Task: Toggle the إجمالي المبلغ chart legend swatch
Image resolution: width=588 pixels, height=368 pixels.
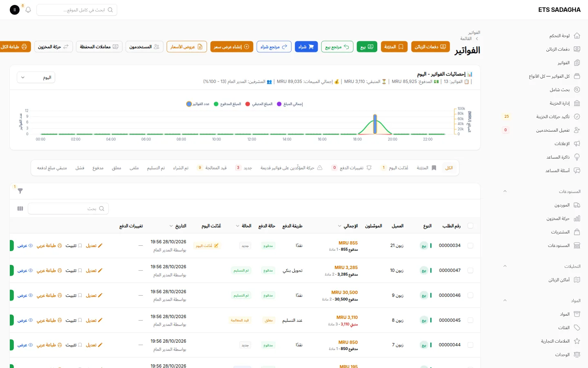Action: coord(279,104)
